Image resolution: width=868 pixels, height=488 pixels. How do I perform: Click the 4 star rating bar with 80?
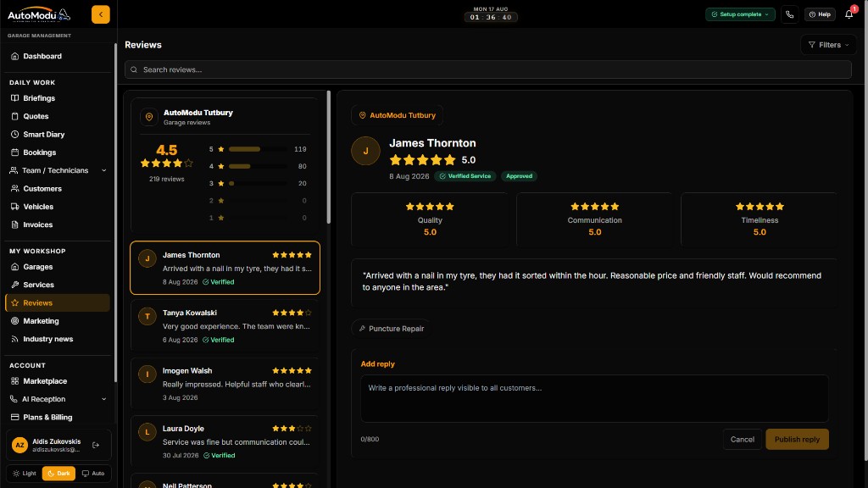[x=258, y=167]
